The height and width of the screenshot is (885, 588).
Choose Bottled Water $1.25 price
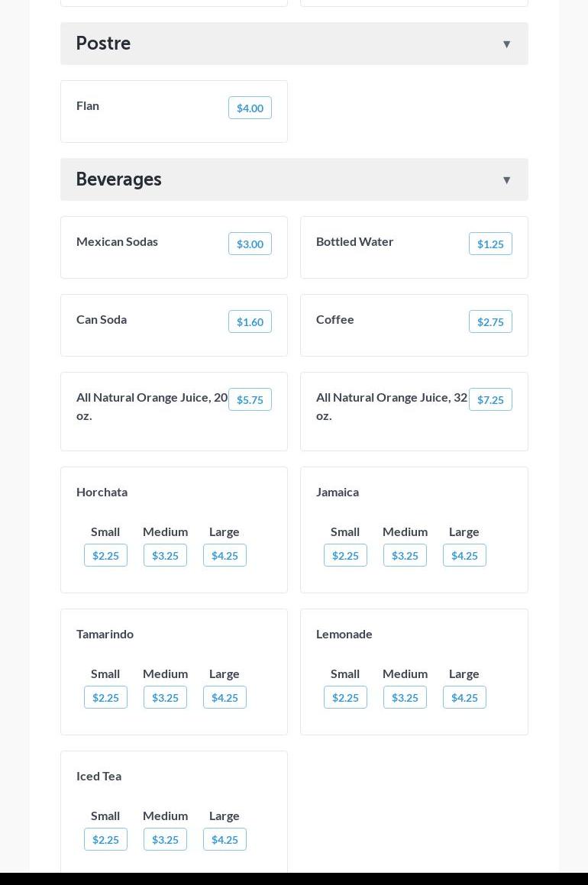(x=490, y=244)
